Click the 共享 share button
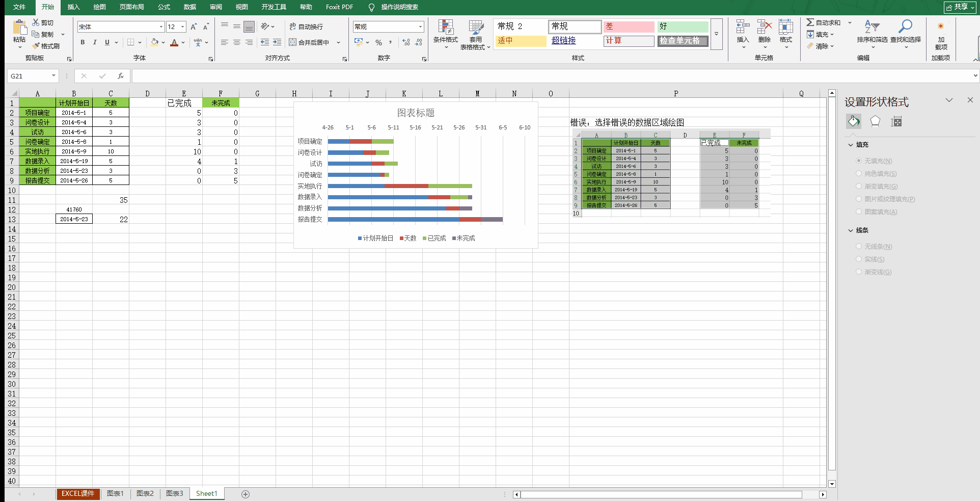The image size is (980, 502). (x=960, y=7)
